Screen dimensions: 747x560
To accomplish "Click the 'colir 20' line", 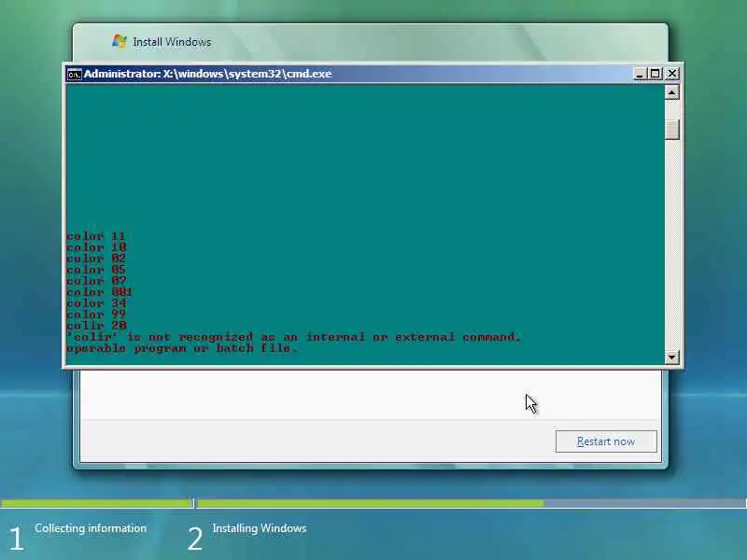I will coord(97,326).
